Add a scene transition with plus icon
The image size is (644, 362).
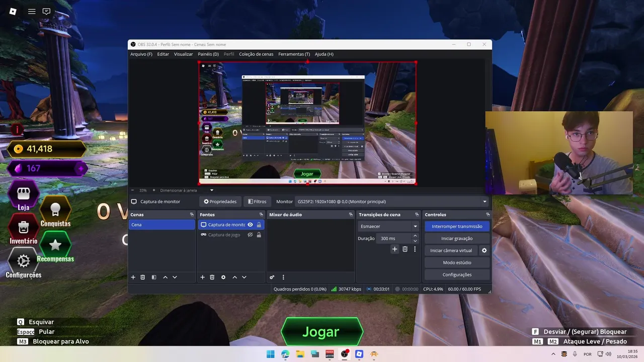pos(395,249)
